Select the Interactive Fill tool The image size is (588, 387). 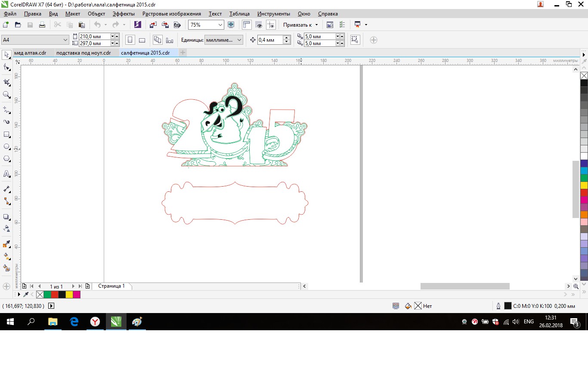click(6, 256)
